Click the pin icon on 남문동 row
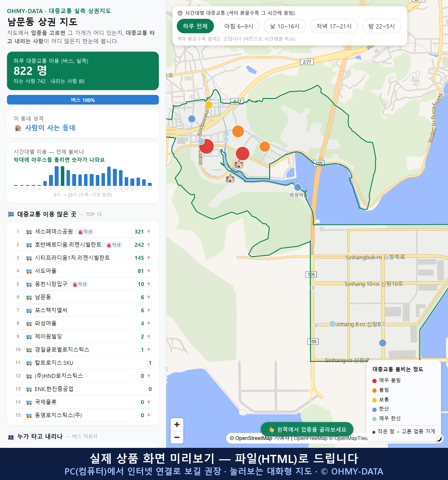The width and height of the screenshot is (448, 480). pos(149,297)
